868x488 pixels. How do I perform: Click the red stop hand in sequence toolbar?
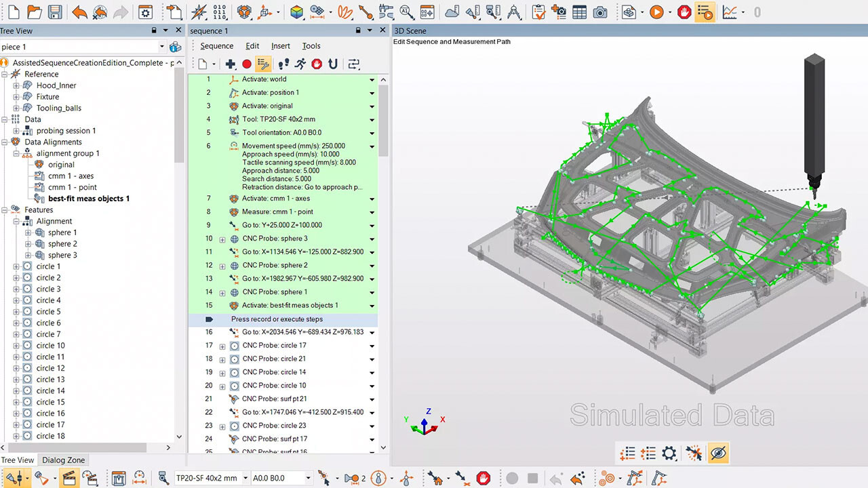pos(317,64)
